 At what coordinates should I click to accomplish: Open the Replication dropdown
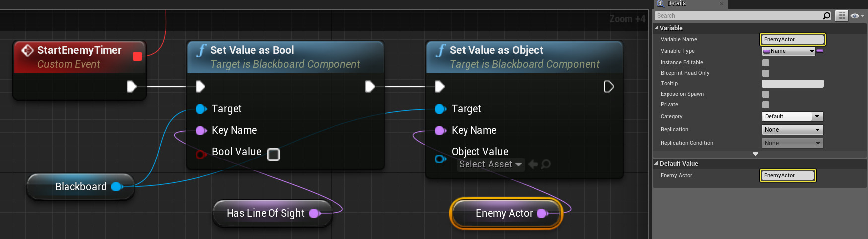click(x=792, y=130)
